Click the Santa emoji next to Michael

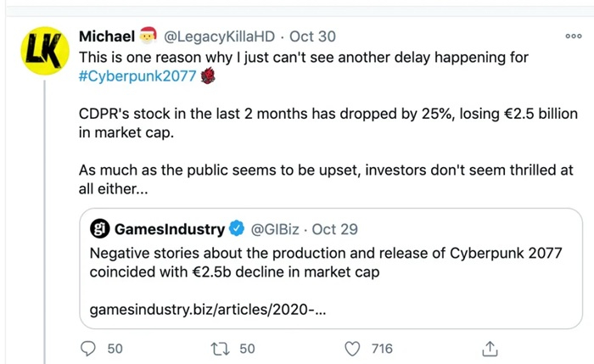click(148, 36)
